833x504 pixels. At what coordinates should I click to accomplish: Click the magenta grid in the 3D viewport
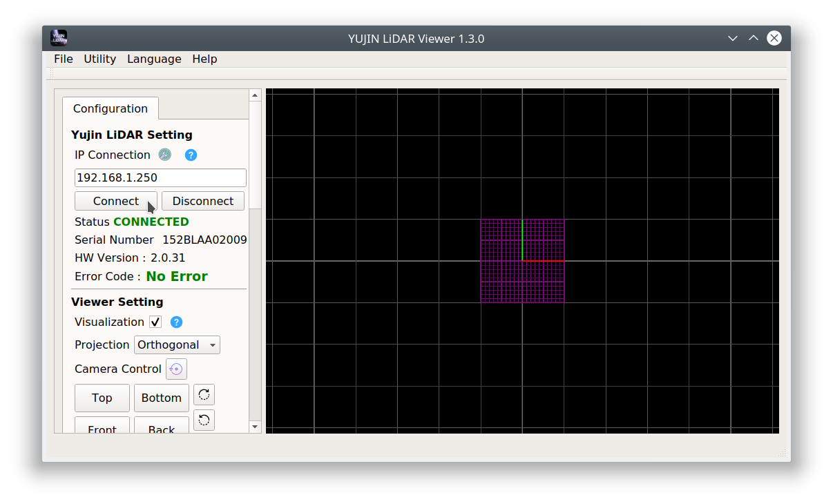pos(523,261)
